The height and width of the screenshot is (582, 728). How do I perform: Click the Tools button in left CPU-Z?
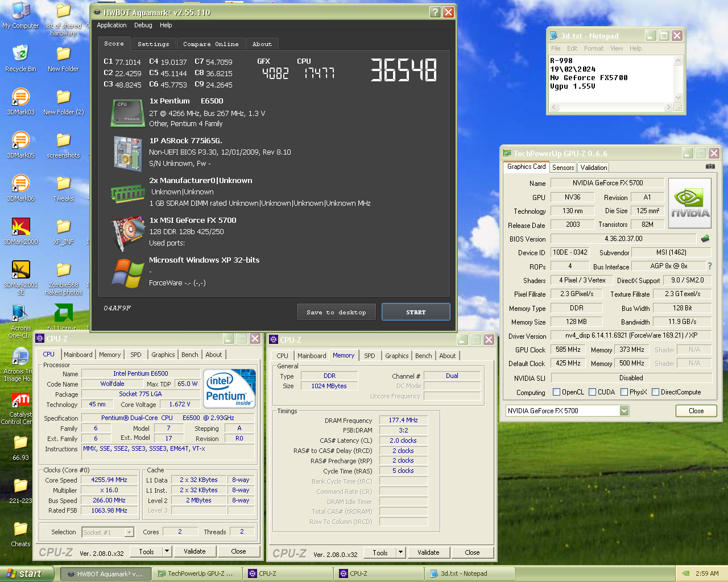click(x=146, y=551)
